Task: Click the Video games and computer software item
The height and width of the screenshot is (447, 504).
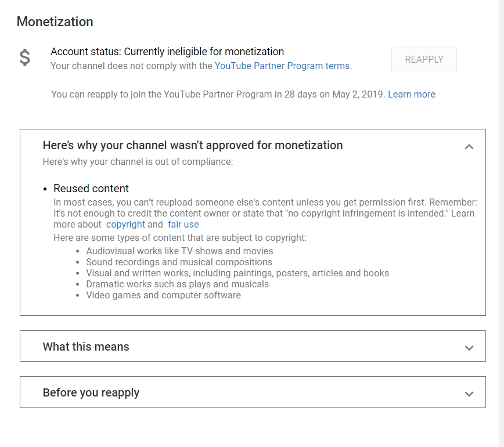Action: coord(163,295)
